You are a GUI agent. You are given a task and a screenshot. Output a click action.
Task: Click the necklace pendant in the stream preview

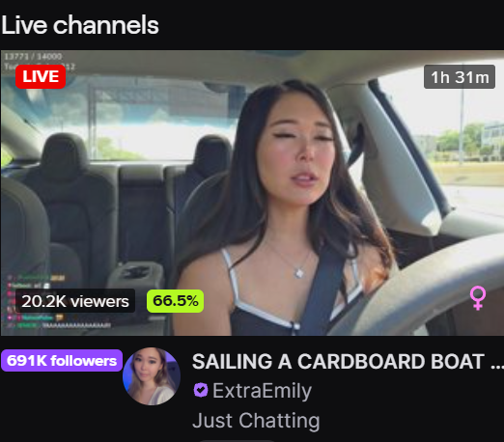(x=299, y=273)
